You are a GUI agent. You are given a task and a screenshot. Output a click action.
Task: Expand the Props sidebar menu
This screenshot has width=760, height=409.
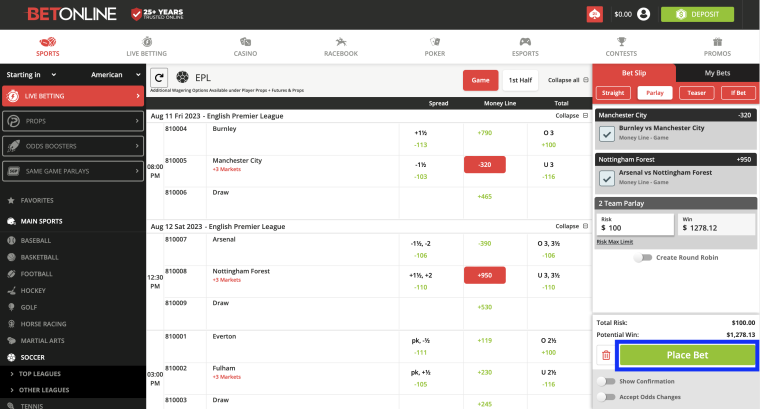point(73,121)
